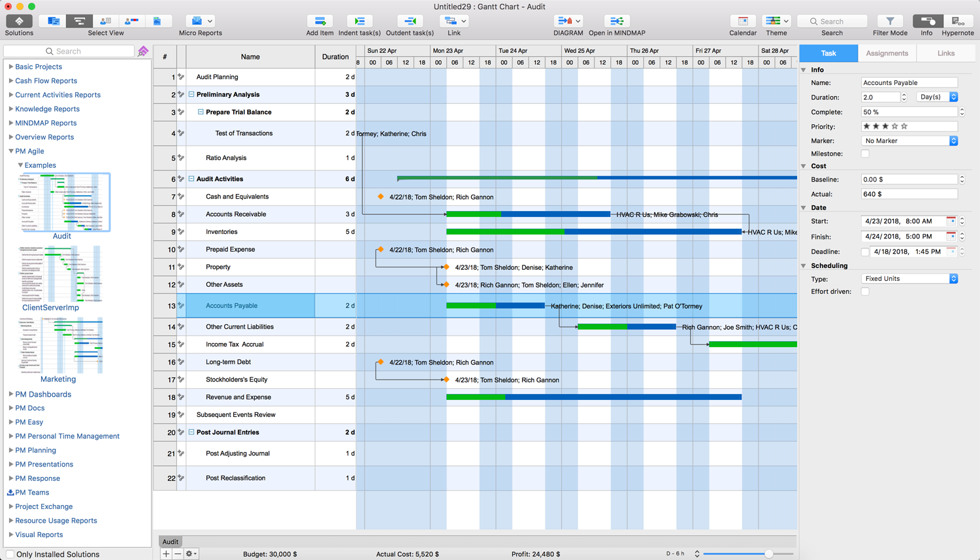
Task: Switch to the Links tab
Action: click(x=945, y=54)
